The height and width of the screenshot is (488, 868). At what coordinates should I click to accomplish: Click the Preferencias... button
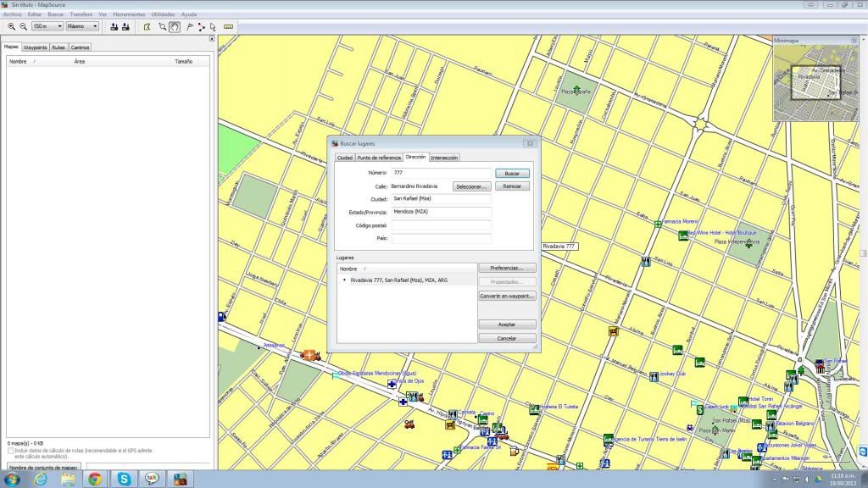tap(507, 268)
